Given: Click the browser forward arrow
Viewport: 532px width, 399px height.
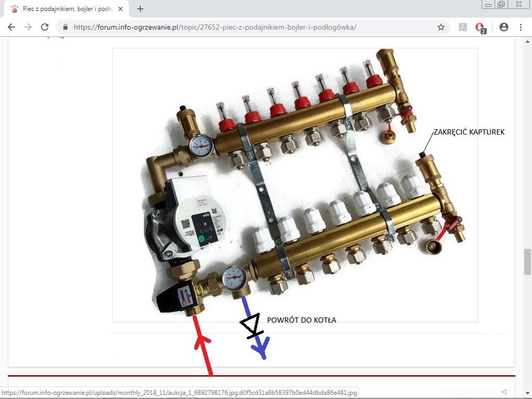Looking at the screenshot, I should click(x=28, y=27).
